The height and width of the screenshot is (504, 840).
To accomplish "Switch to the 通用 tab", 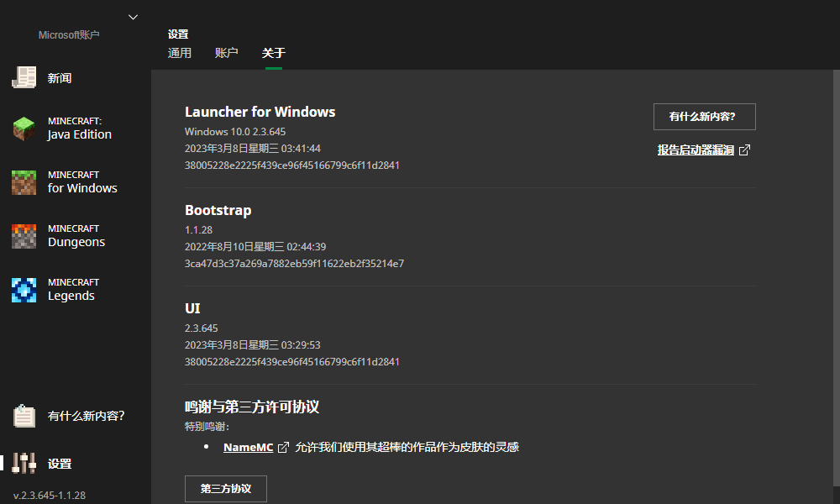I will [180, 53].
